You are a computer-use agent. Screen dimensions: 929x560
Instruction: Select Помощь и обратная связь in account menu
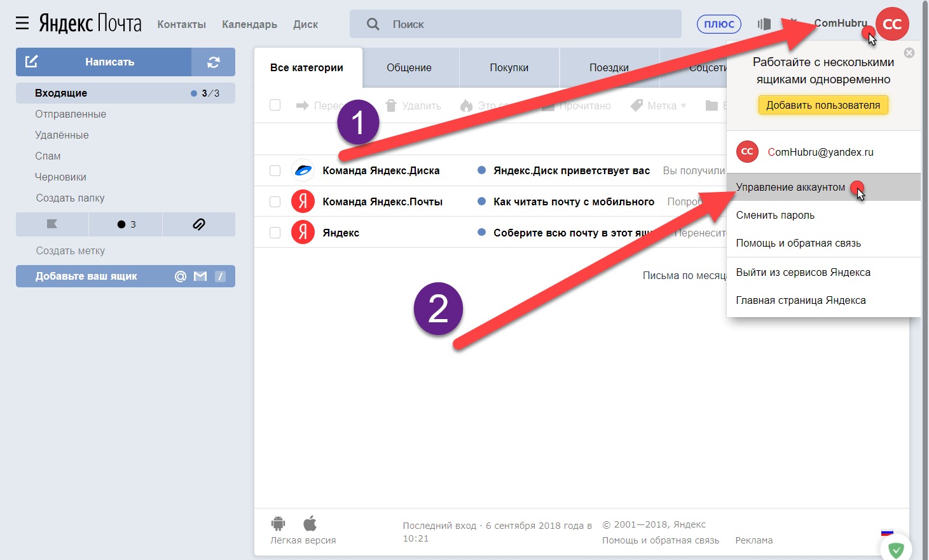(823, 243)
